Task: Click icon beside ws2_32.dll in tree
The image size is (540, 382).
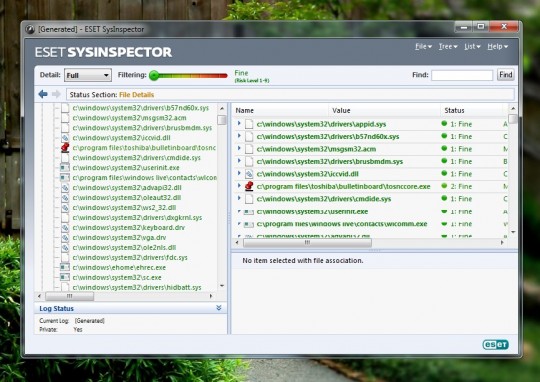Action: (65, 208)
